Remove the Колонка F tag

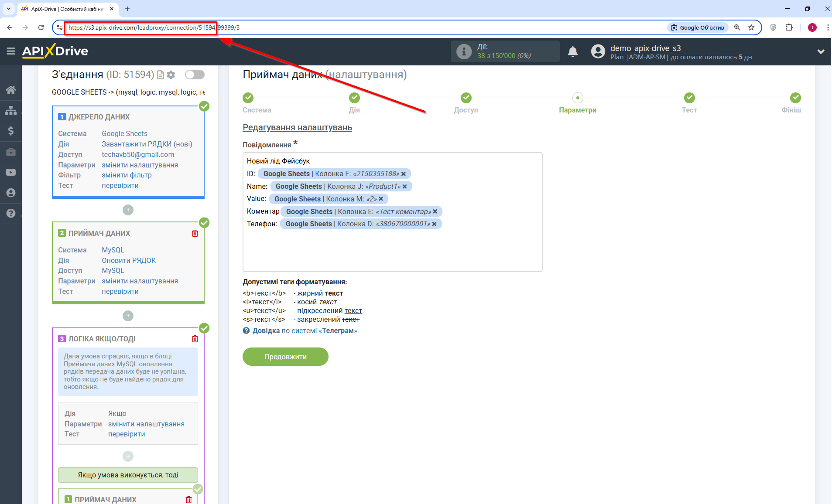pos(404,174)
